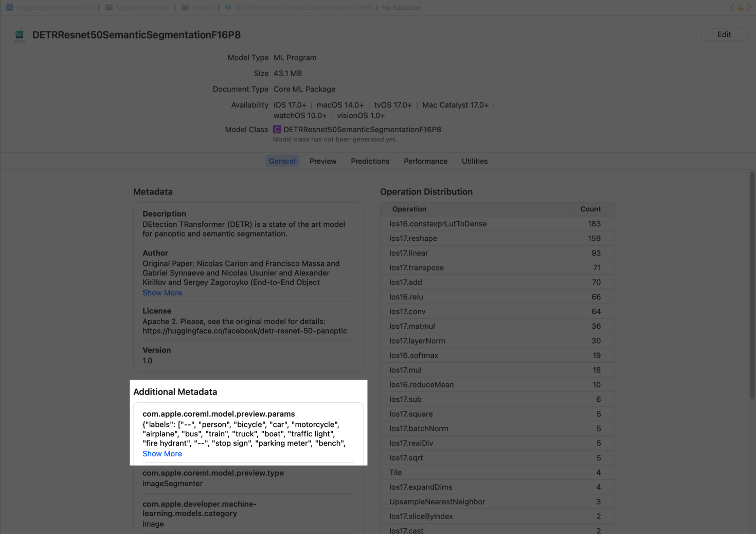Open the Predictions tab
The height and width of the screenshot is (534, 756).
(370, 161)
